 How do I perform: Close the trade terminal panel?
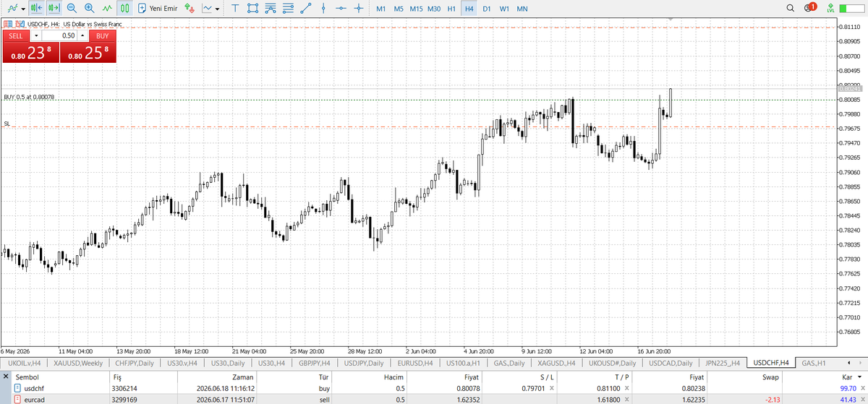coord(6,377)
